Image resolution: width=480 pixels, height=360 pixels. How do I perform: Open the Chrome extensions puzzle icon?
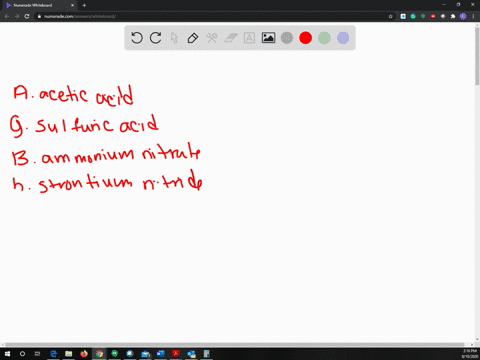click(453, 16)
